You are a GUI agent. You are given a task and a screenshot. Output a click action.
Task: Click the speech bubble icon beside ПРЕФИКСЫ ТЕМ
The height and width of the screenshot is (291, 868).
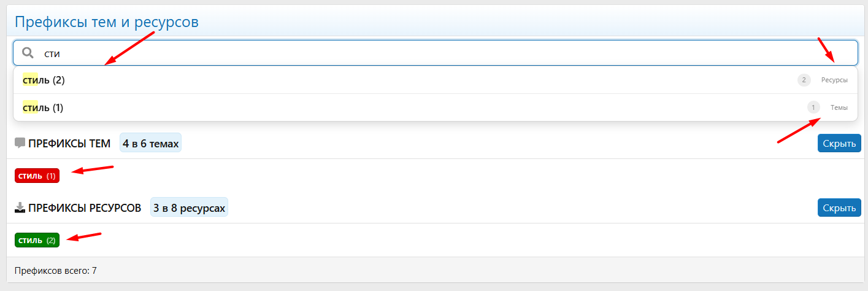pyautogui.click(x=20, y=144)
